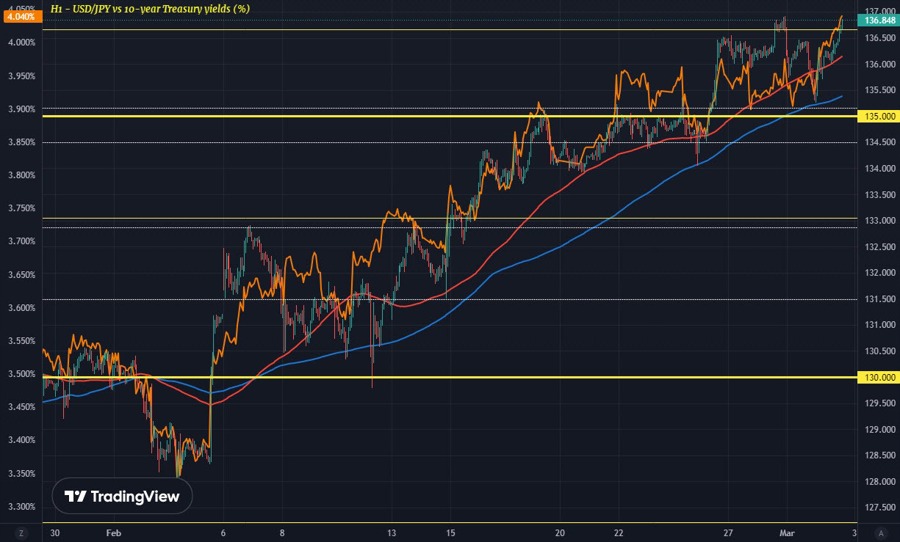Open the TradingView logo link
Viewport: 900px width, 542px height.
[122, 496]
